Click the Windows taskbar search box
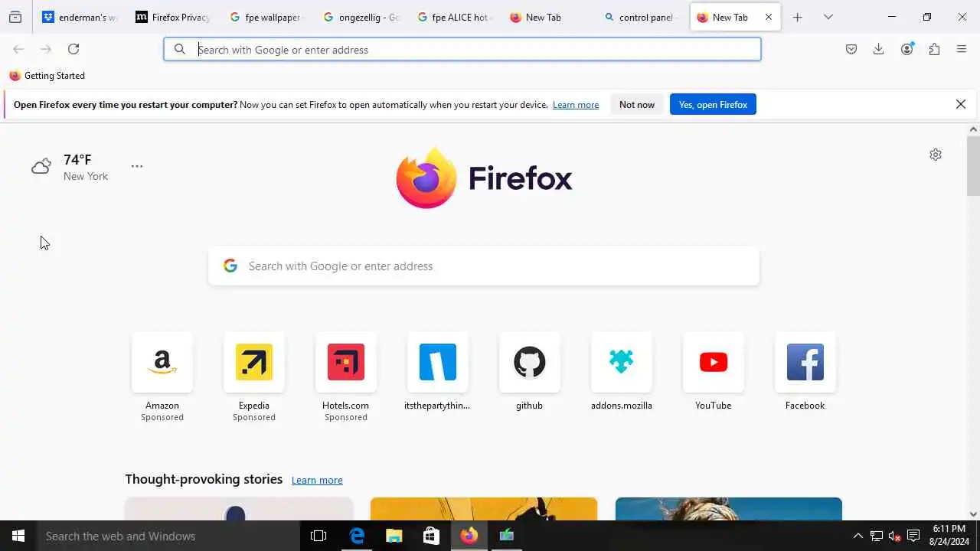Viewport: 980px width, 551px height. (168, 536)
